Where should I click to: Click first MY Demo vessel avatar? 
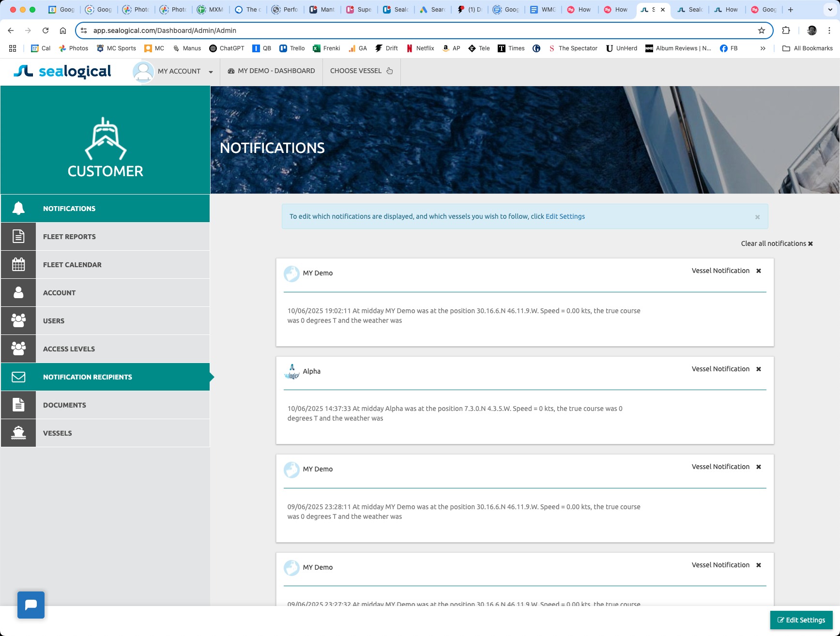click(291, 273)
